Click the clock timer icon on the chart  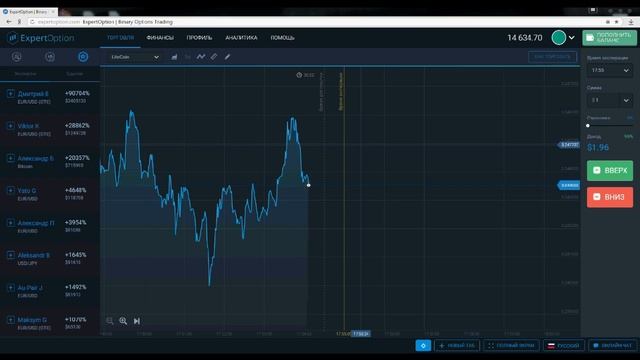299,75
